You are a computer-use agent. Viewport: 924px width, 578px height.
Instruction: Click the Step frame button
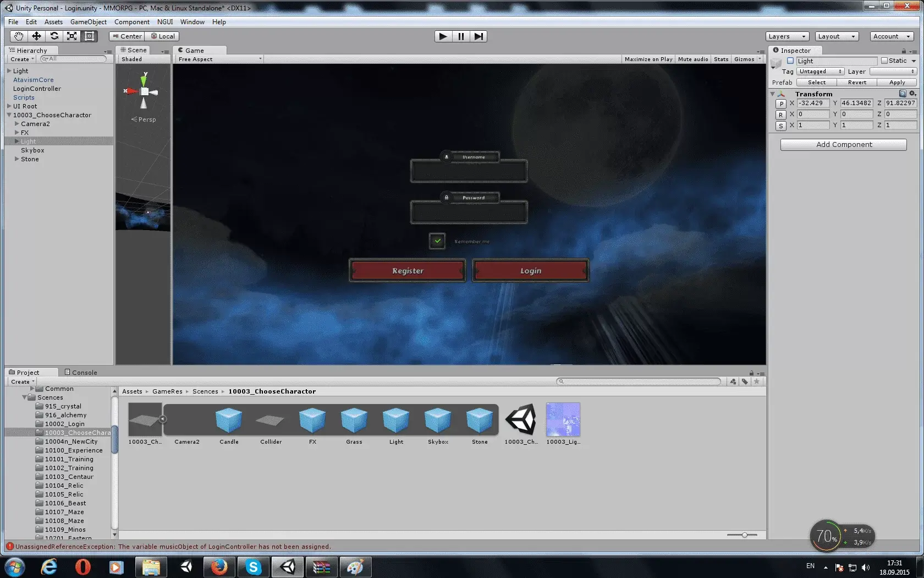479,36
